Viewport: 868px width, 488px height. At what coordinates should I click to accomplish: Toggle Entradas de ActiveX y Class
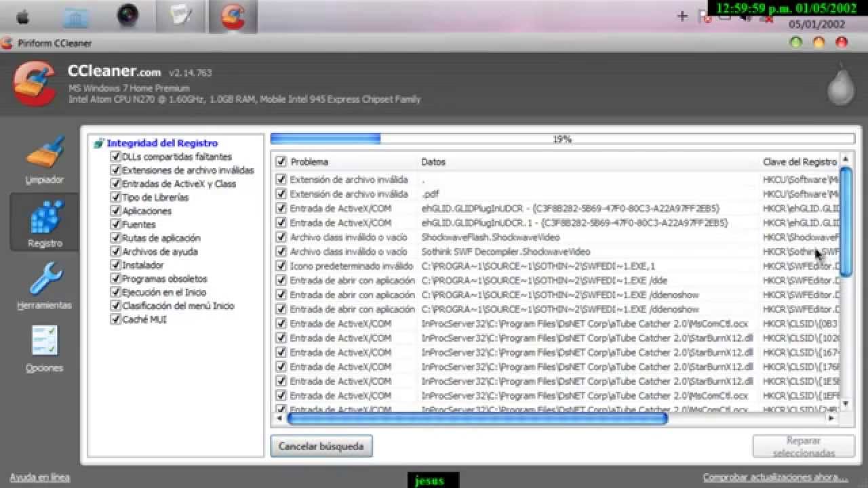pos(115,184)
